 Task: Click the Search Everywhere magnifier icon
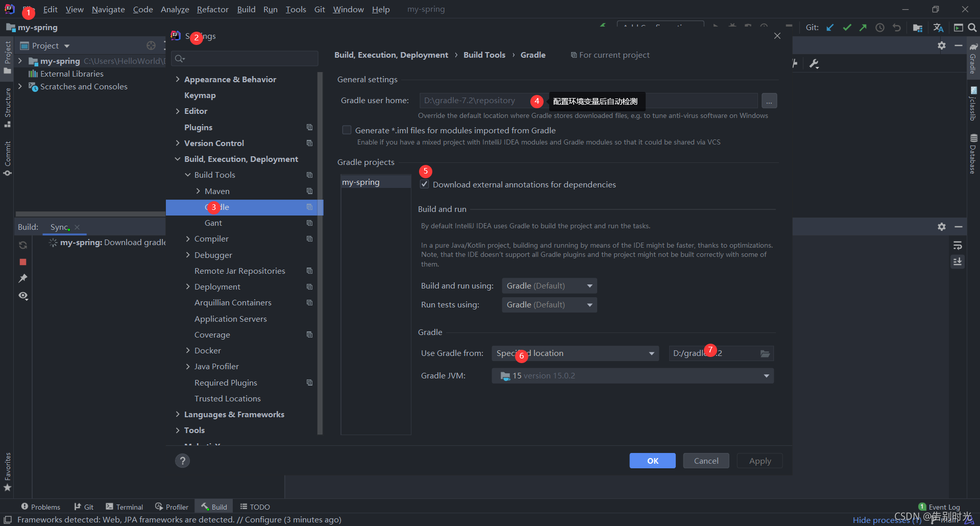point(972,28)
